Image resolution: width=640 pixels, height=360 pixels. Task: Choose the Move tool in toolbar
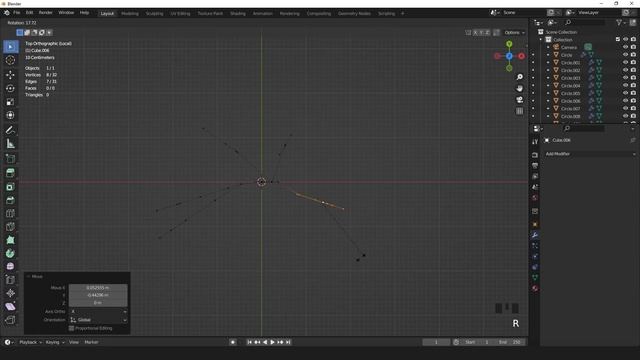click(x=10, y=75)
